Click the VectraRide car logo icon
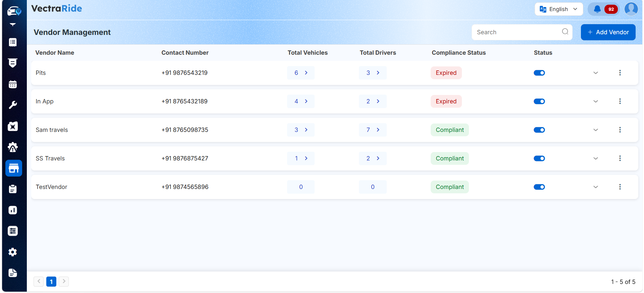Viewport: 644px width, 293px height. pos(14,11)
